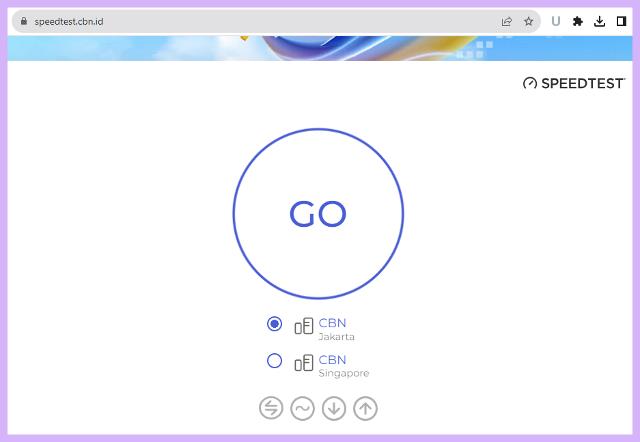640x442 pixels.
Task: Toggle the browser side panel icon
Action: (621, 21)
